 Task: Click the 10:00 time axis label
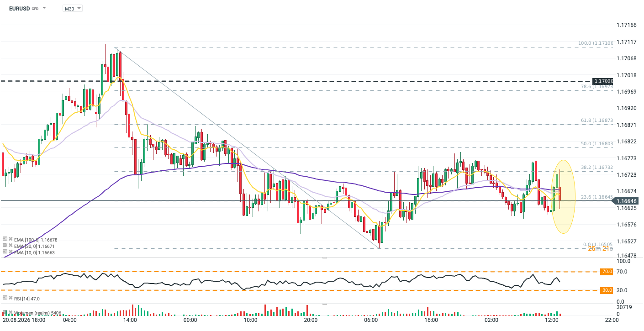click(250, 321)
